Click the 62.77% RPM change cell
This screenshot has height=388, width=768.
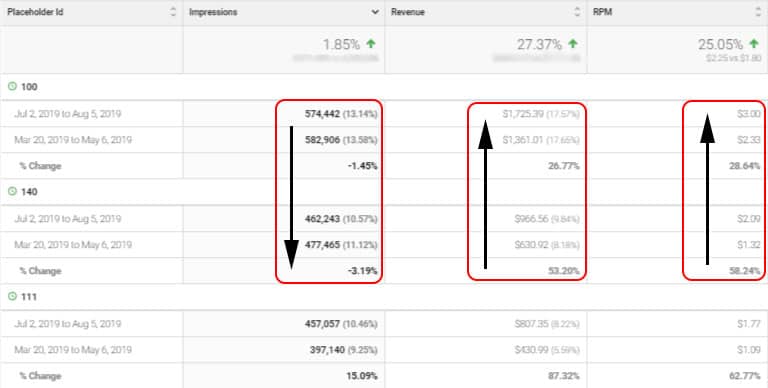[677, 376]
